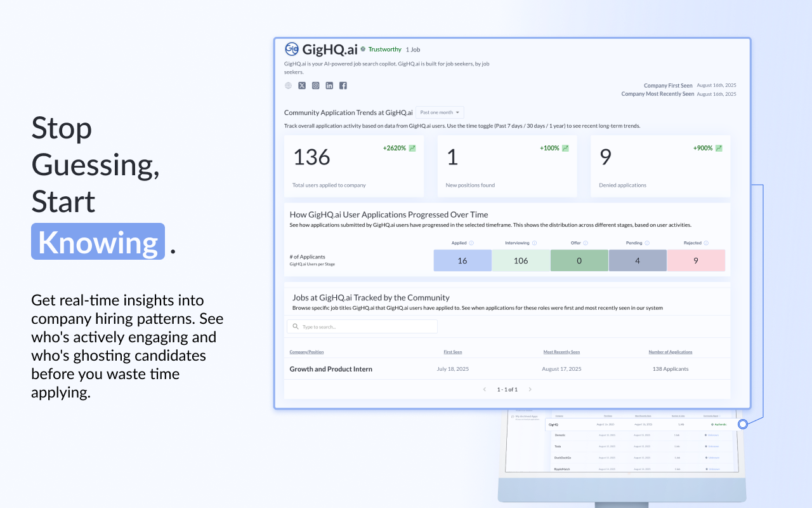Show info for the Pending stage

[646, 243]
